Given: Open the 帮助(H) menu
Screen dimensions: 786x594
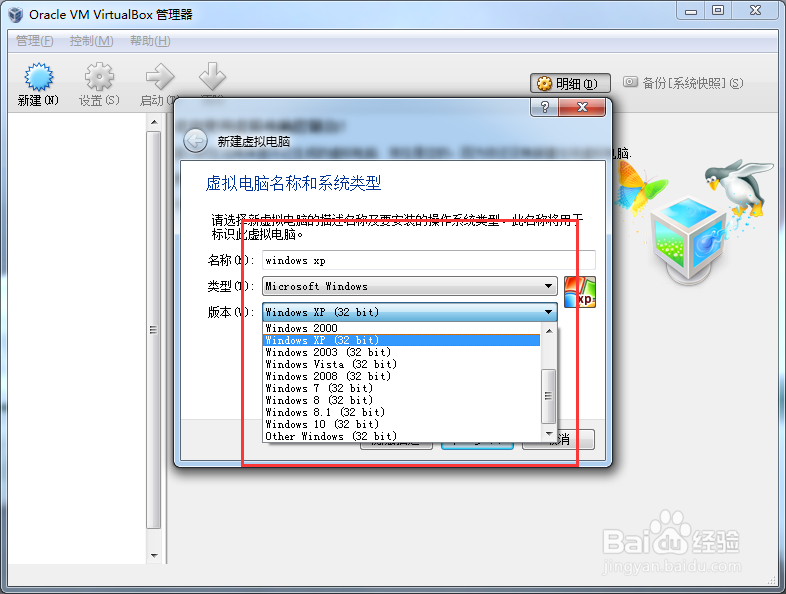Looking at the screenshot, I should (150, 41).
